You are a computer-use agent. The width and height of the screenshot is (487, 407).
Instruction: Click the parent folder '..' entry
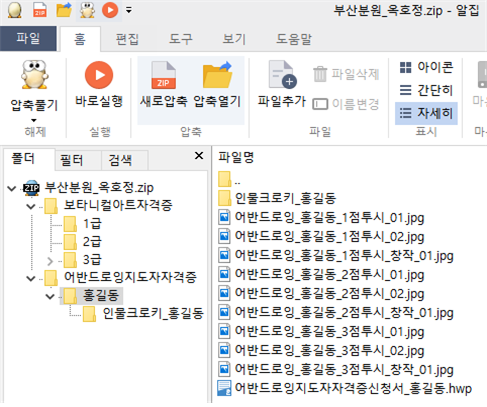pyautogui.click(x=230, y=180)
